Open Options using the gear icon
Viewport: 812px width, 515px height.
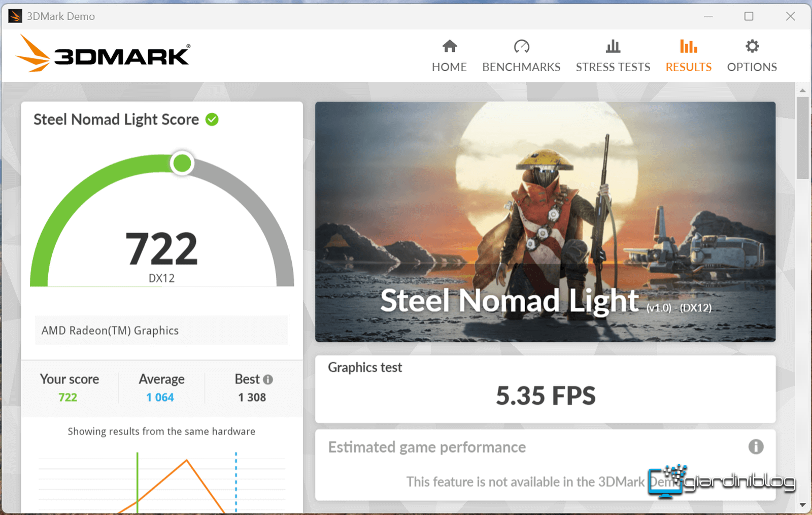pos(752,47)
